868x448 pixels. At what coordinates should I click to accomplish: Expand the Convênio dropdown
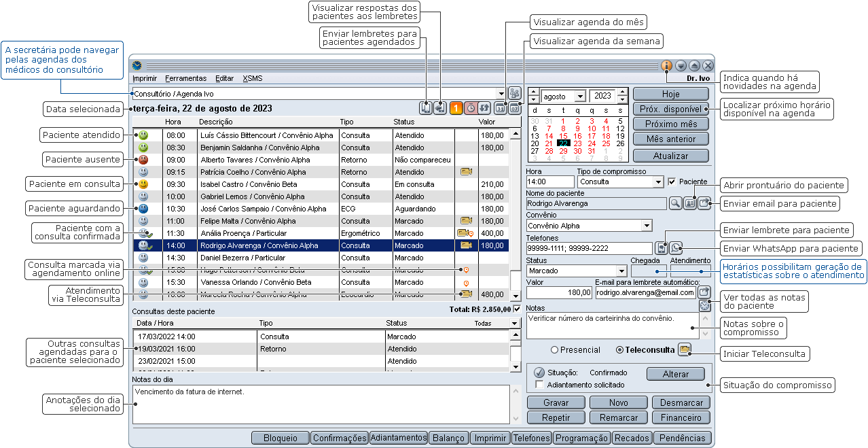click(646, 226)
